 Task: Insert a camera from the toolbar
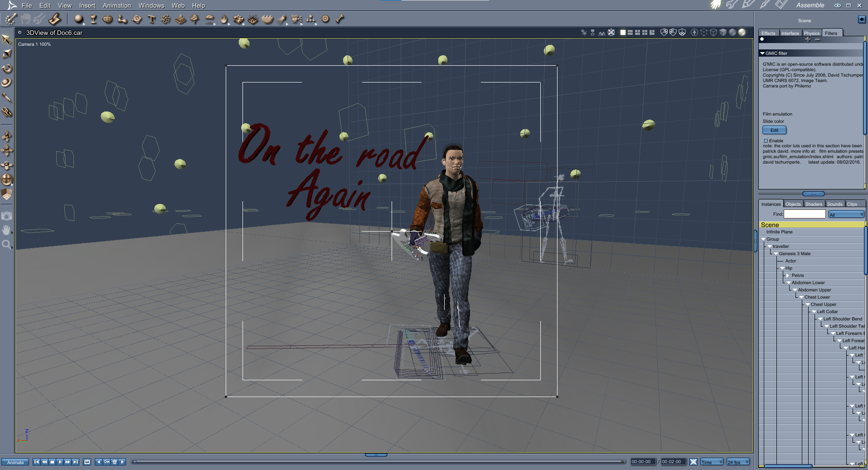coord(296,19)
